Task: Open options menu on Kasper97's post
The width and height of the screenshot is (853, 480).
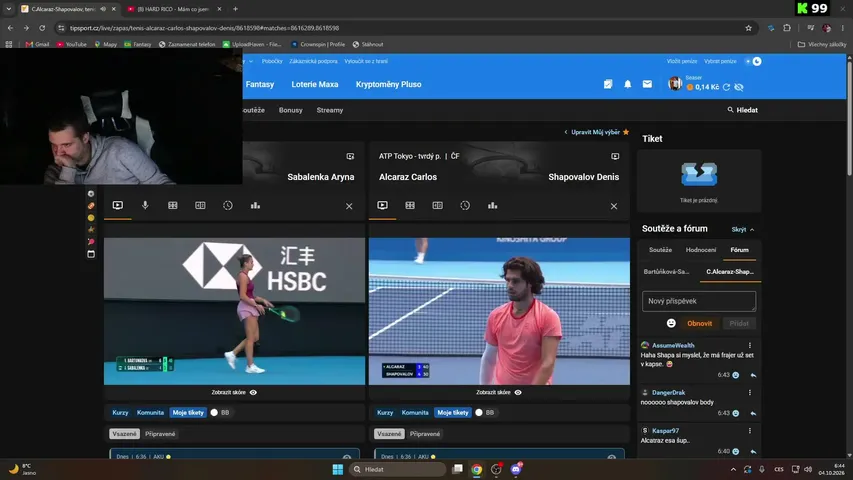Action: [750, 430]
